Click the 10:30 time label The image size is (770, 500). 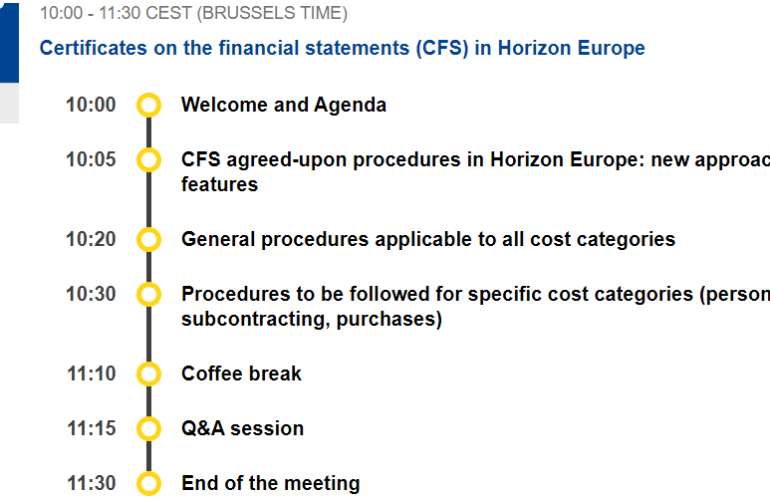tap(91, 294)
